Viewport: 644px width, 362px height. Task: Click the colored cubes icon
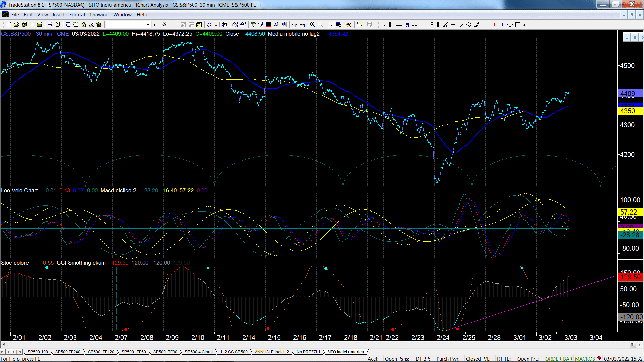(x=99, y=25)
